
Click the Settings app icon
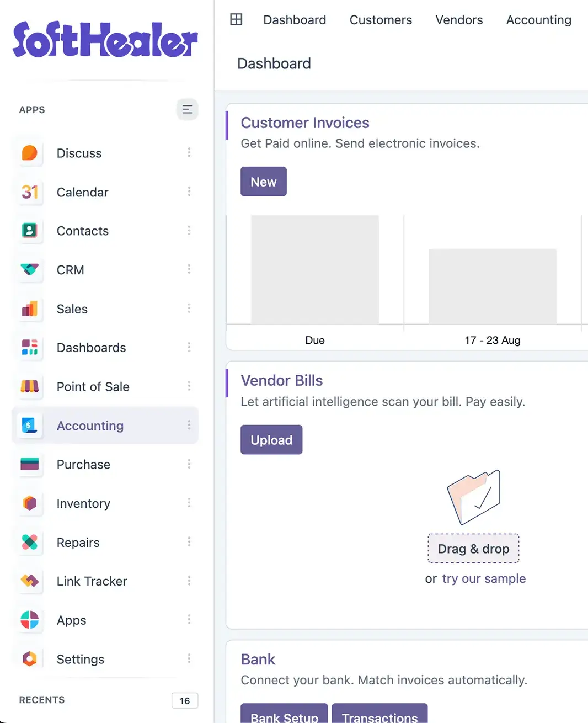tap(30, 659)
